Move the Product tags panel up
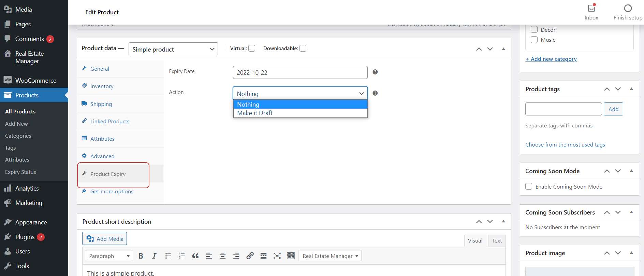This screenshot has width=644, height=276. tap(607, 89)
